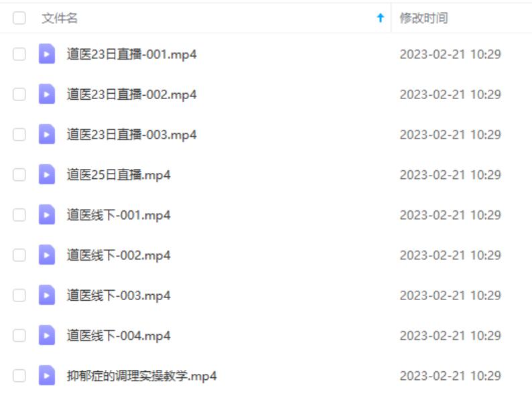Image resolution: width=532 pixels, height=404 pixels.
Task: Click the video icon for 道医23日直播-002.mp4
Action: (47, 94)
